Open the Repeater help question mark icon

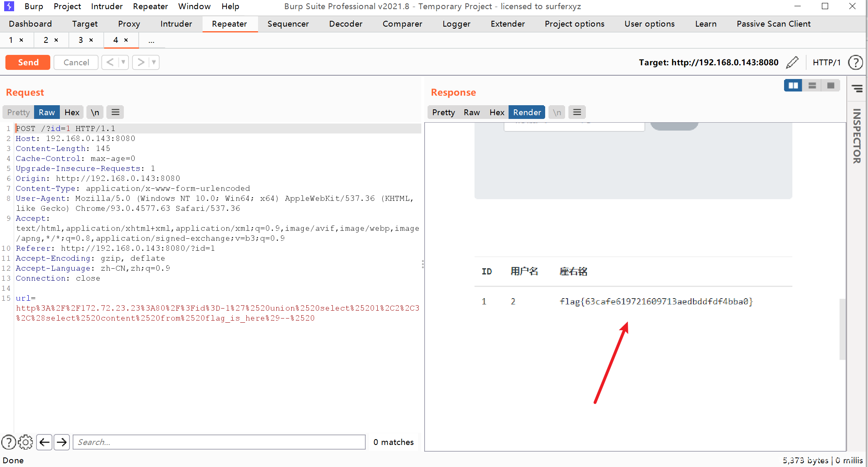point(855,62)
